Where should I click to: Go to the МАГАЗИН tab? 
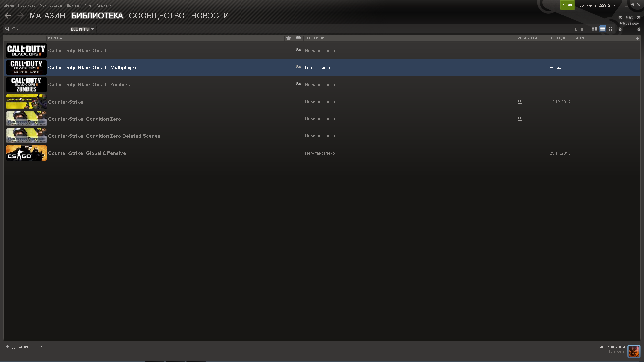(x=47, y=16)
